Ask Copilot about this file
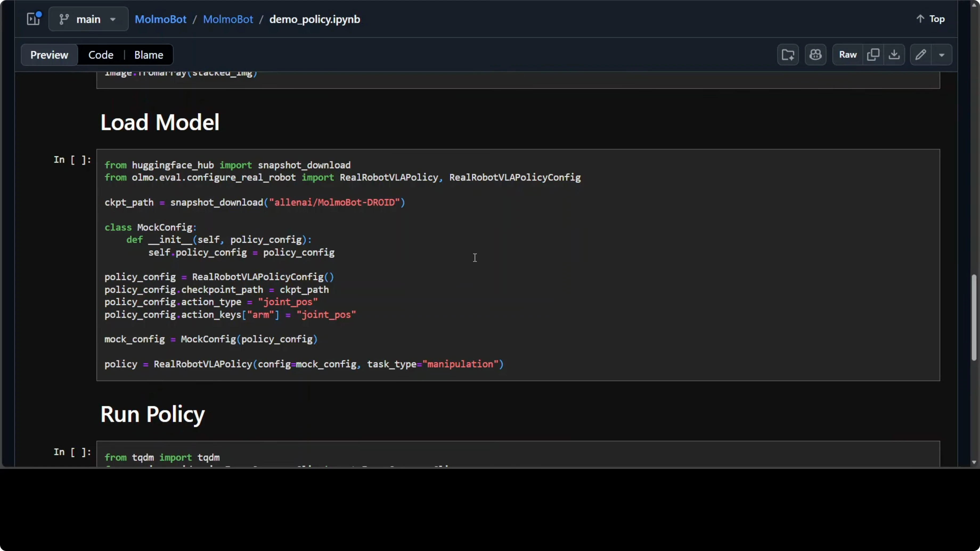980x551 pixels. [815, 55]
